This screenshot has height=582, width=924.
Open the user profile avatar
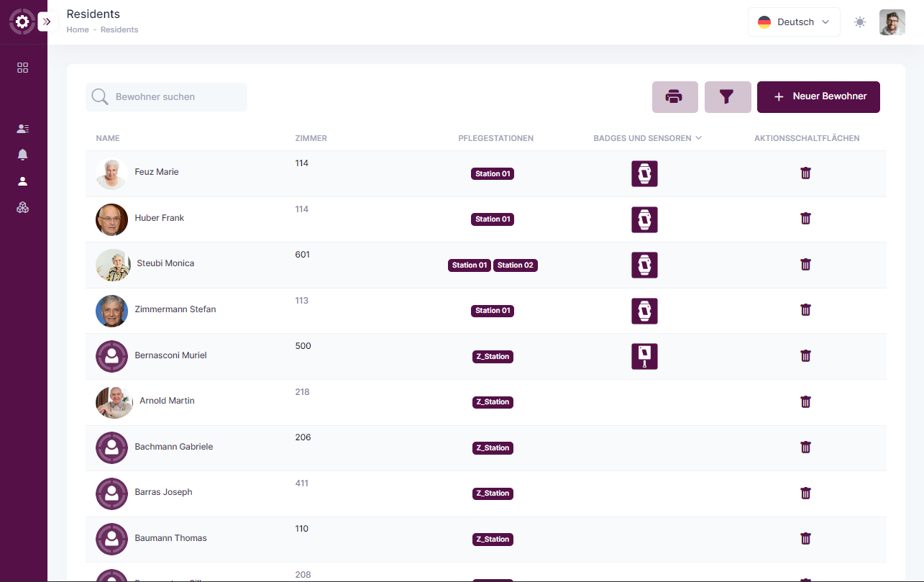click(x=892, y=22)
